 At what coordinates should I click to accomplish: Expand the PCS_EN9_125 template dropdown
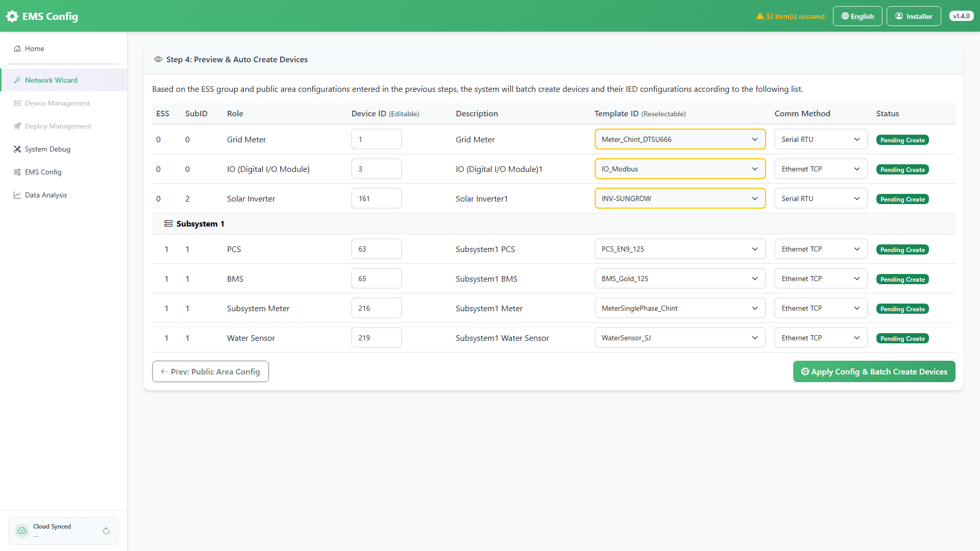click(x=680, y=249)
